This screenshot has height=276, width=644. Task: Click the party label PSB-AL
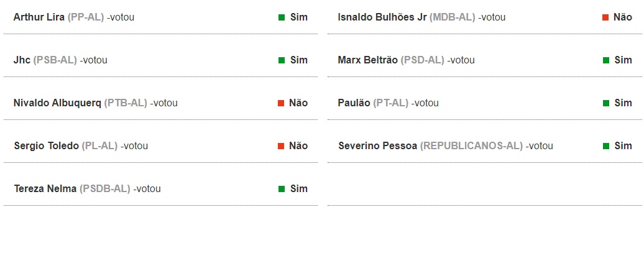[x=55, y=60]
